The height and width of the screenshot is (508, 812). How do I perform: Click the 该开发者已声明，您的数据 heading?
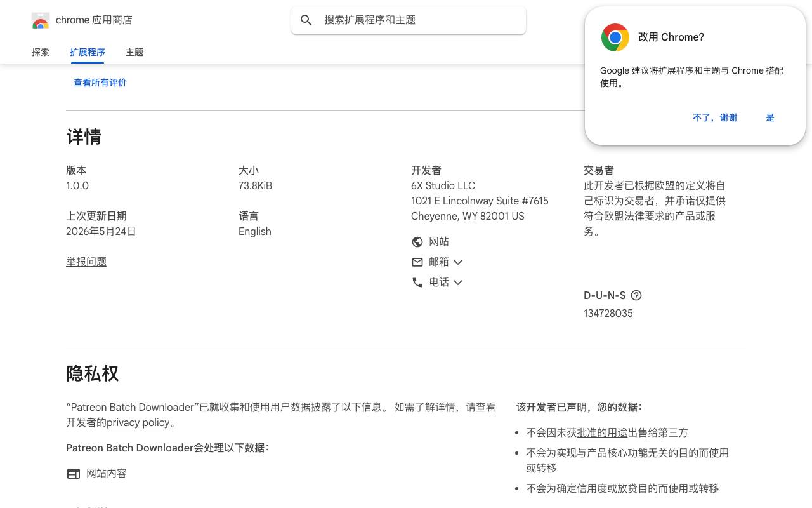coord(579,408)
